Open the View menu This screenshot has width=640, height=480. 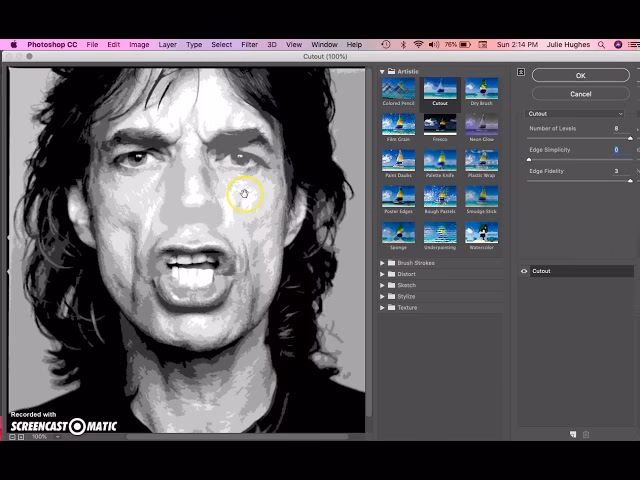pos(294,44)
